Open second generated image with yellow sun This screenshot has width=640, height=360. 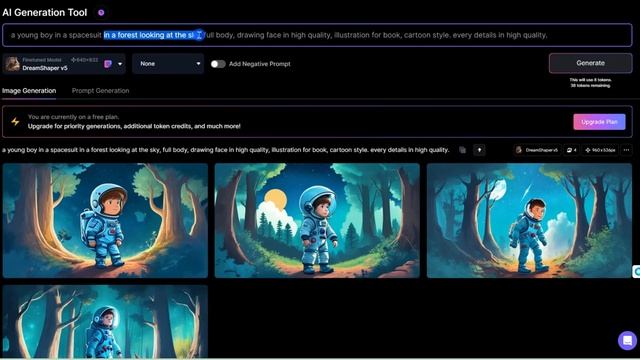(x=317, y=220)
